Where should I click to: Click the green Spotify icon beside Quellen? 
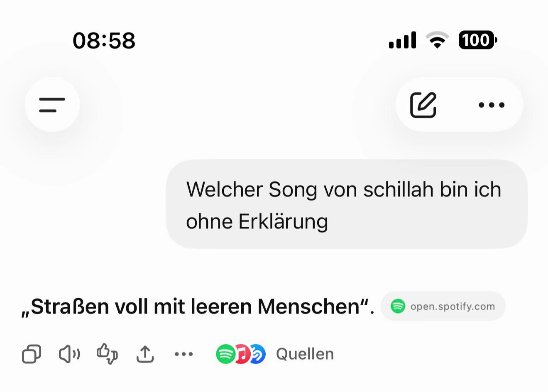pos(225,354)
